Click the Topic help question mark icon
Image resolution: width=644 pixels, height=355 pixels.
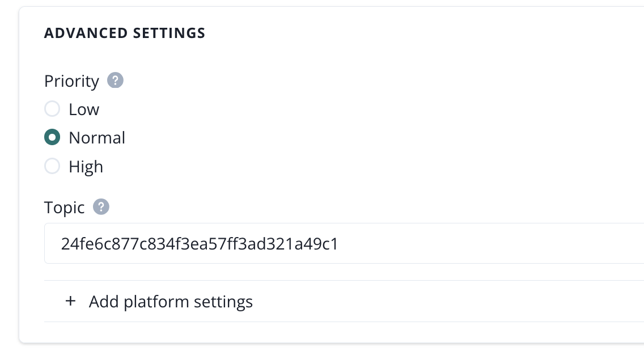click(x=101, y=207)
